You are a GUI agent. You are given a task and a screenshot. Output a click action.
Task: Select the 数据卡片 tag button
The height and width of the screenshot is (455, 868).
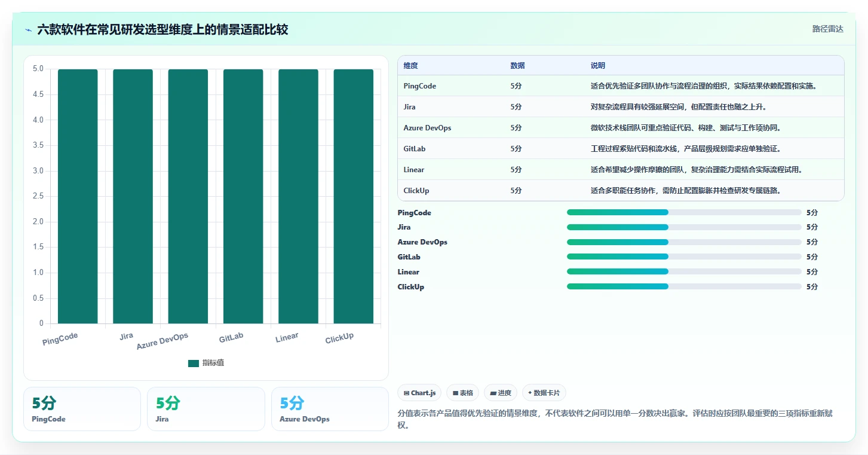pos(544,393)
